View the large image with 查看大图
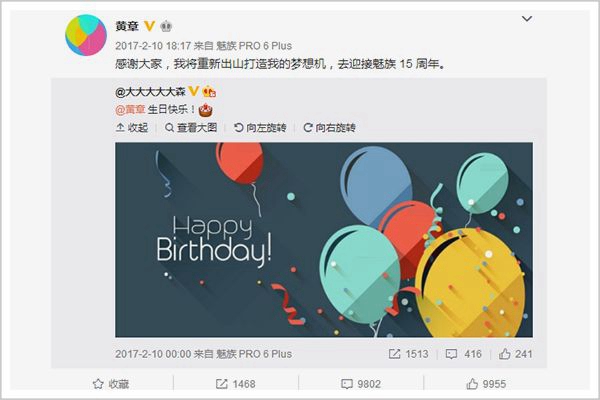This screenshot has width=600, height=400. (191, 127)
